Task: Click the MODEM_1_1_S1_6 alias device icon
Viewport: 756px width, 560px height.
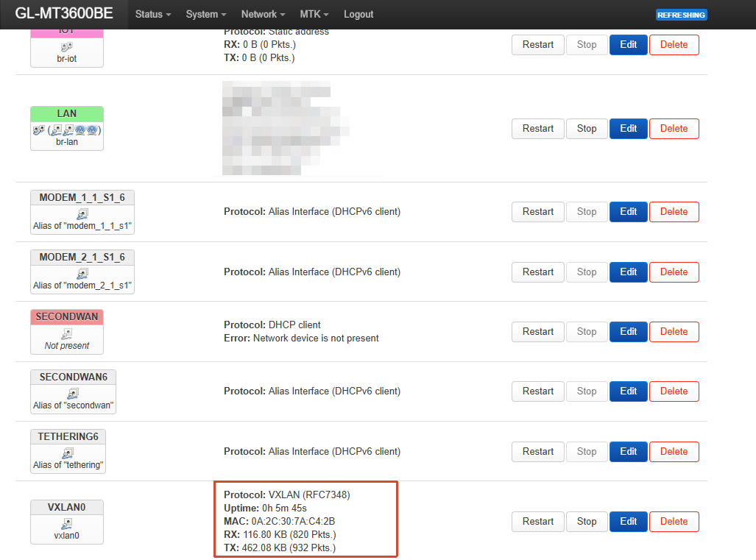Action: tap(82, 214)
